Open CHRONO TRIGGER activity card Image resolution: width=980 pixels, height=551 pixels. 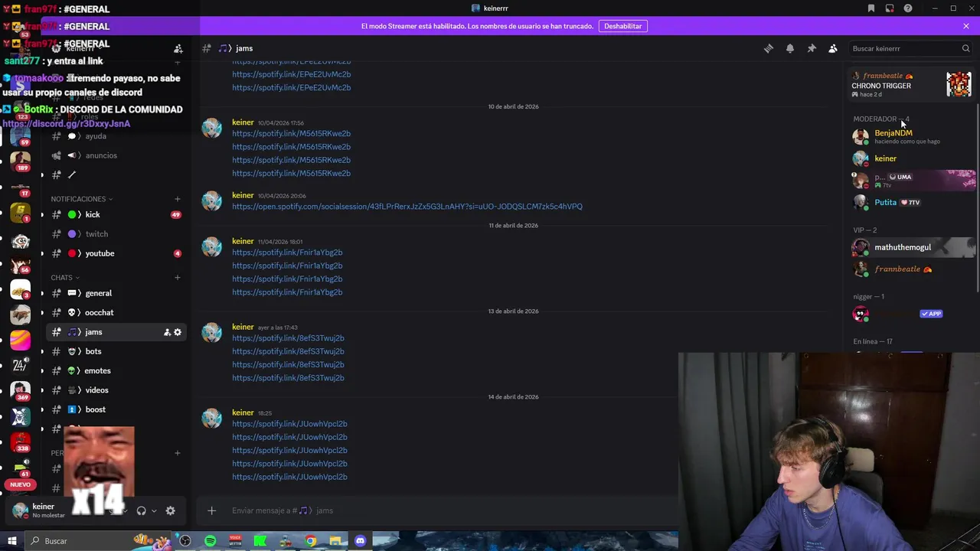(912, 84)
